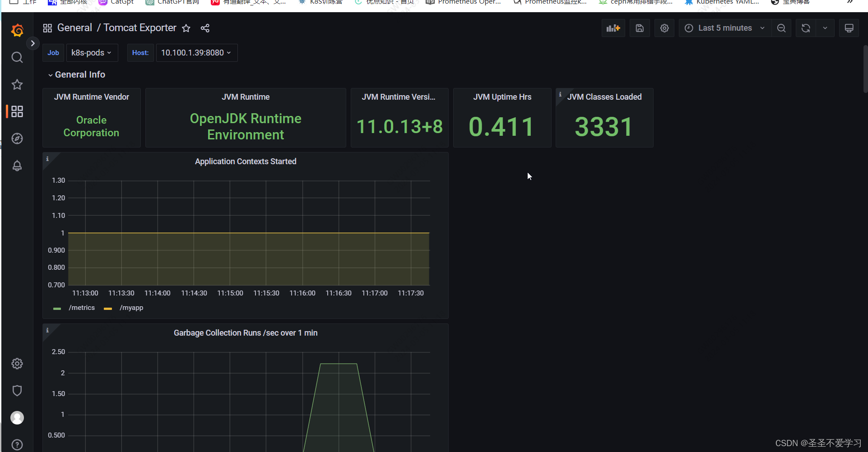Click the Grafana logo home icon
Screen dimensions: 868x452
tap(17, 30)
